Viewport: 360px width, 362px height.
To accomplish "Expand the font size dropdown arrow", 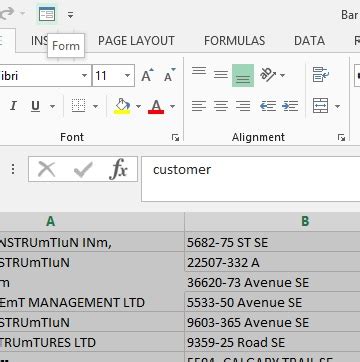I will coord(128,76).
